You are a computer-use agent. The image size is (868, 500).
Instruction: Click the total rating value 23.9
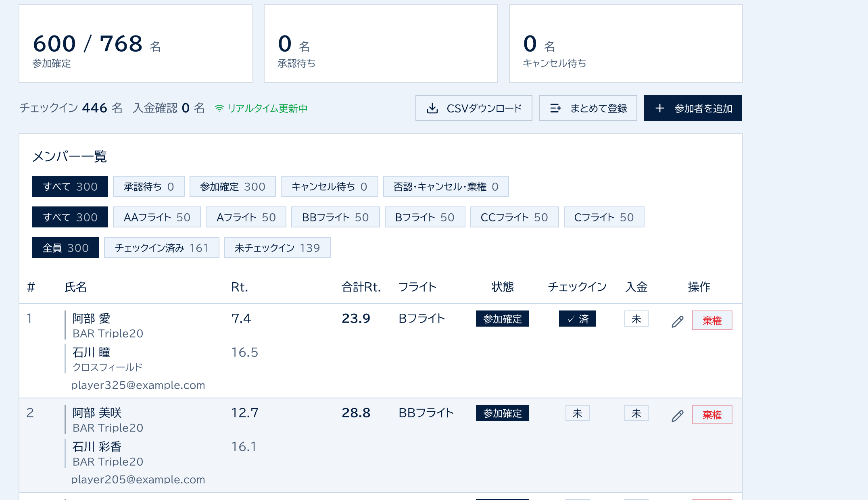point(356,319)
